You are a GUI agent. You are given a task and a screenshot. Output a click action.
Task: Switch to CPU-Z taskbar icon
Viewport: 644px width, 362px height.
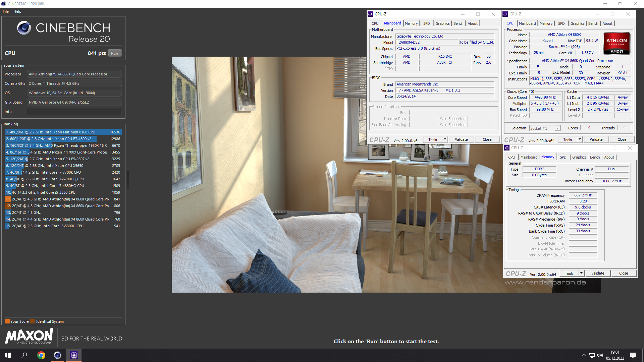[74, 355]
